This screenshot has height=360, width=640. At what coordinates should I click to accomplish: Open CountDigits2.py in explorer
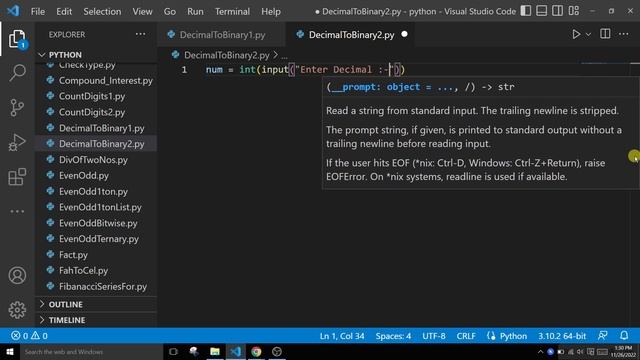(92, 112)
